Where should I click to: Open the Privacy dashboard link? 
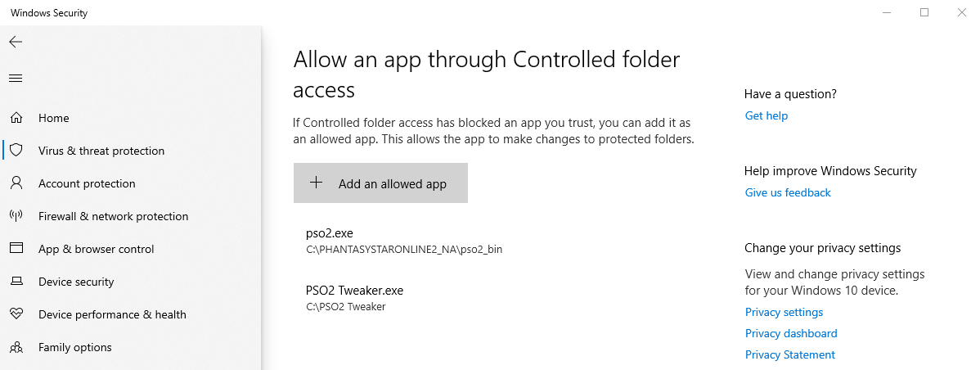790,333
